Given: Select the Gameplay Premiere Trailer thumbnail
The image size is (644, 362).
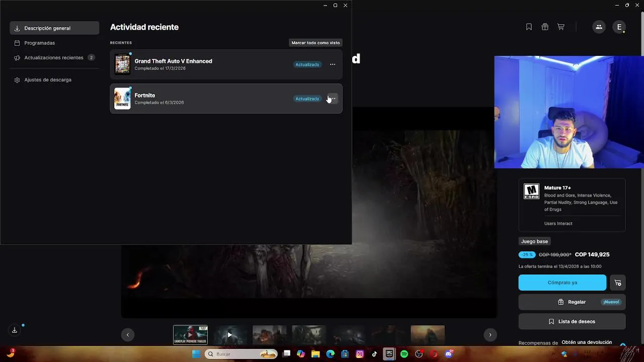Looking at the screenshot, I should (190, 335).
